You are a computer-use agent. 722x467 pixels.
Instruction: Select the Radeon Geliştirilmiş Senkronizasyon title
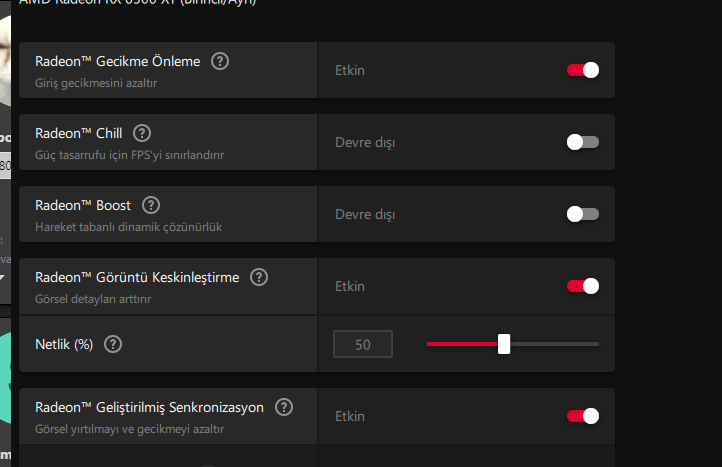(x=149, y=407)
